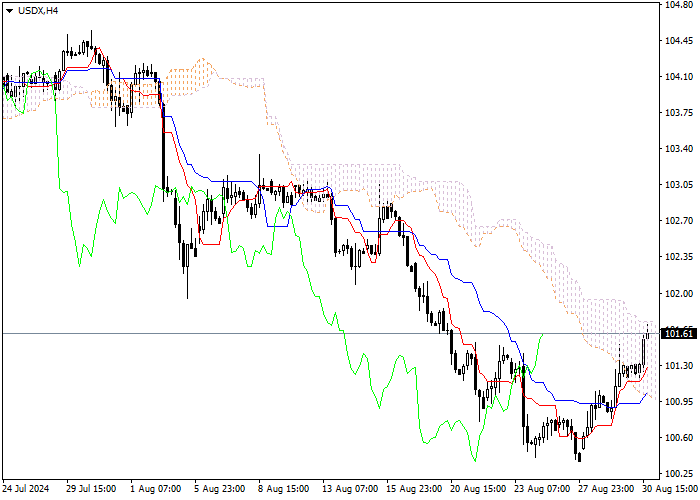Select the 104.10 price axis label
The image size is (700, 500).
point(679,77)
